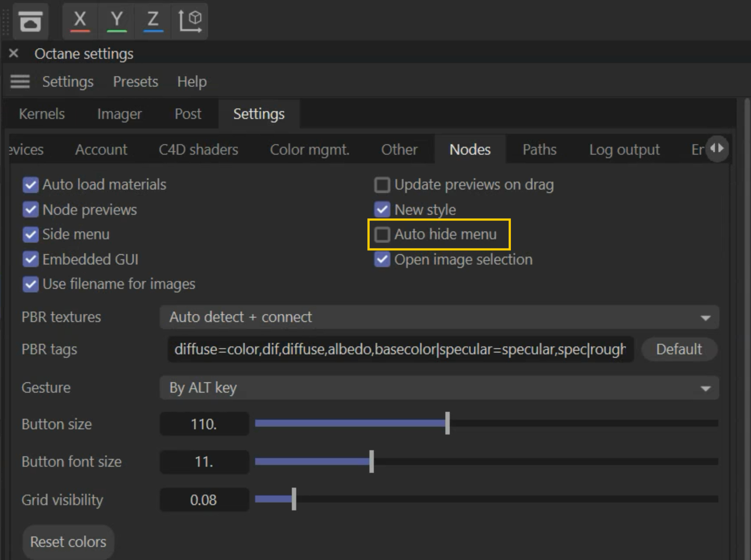Click the Default button for PBR tags

coord(679,349)
